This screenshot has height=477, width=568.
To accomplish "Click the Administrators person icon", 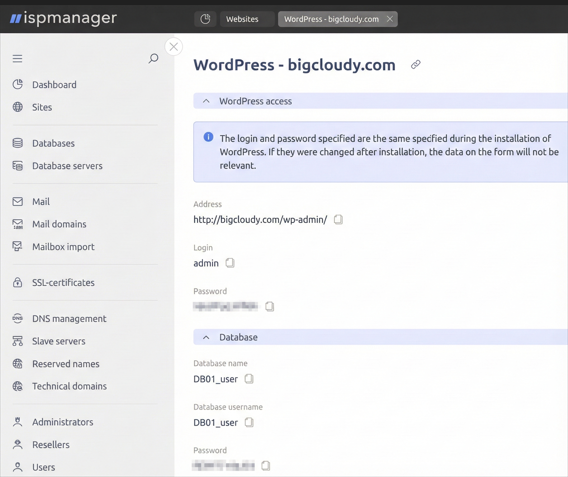I will [17, 422].
